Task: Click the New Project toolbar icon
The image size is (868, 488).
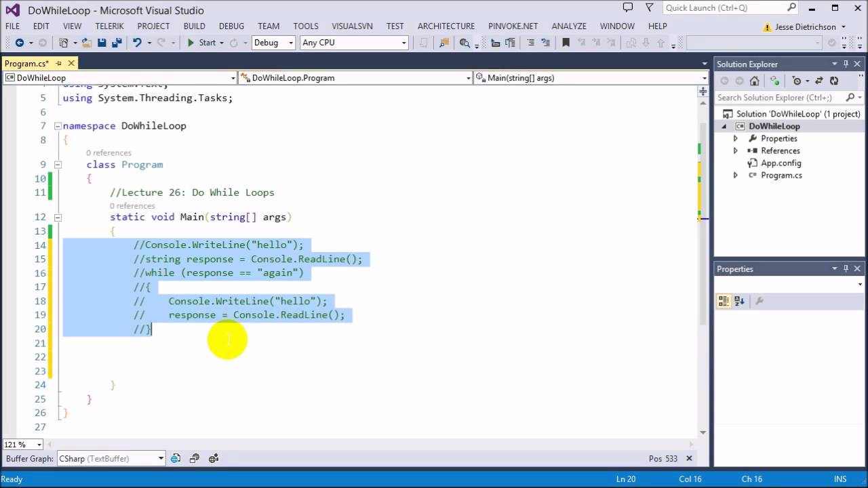Action: coord(63,42)
